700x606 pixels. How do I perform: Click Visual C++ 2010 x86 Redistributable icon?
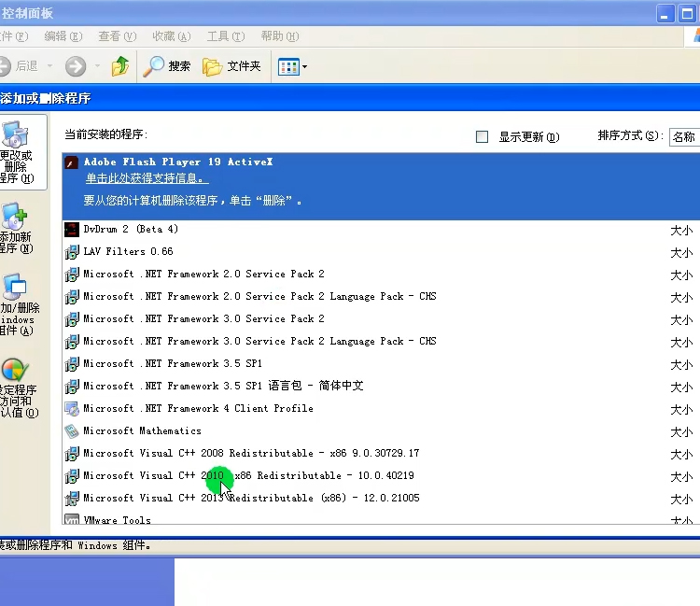[72, 475]
